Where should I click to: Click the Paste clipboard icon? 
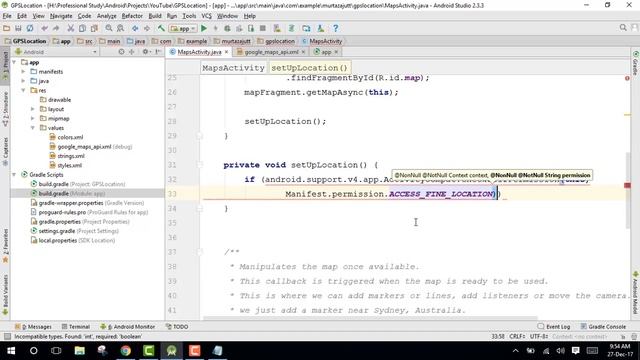[94, 29]
